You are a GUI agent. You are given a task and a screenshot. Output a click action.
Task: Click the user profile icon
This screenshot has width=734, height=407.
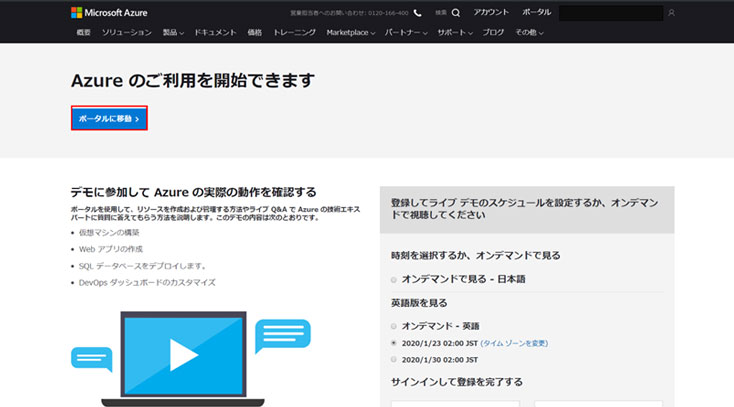pyautogui.click(x=671, y=13)
